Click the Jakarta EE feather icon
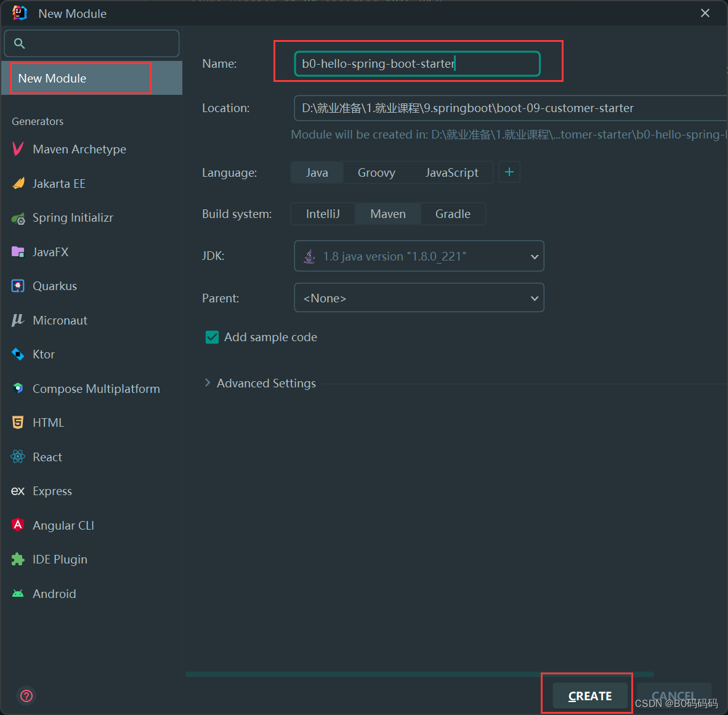The image size is (728, 715). click(x=18, y=184)
